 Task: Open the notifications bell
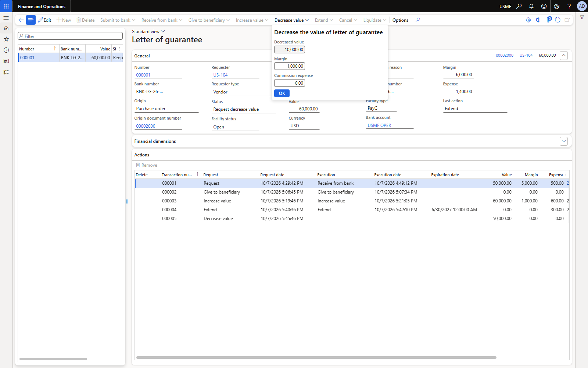click(531, 6)
